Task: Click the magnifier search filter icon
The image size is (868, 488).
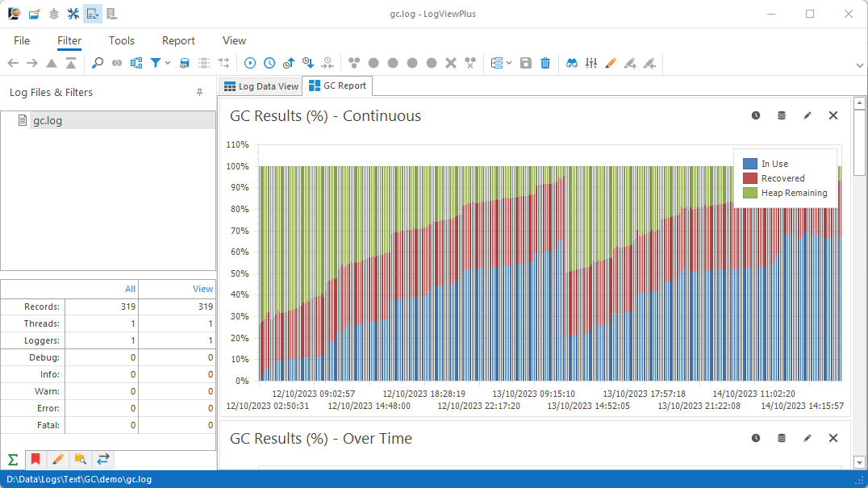Action: click(x=98, y=63)
